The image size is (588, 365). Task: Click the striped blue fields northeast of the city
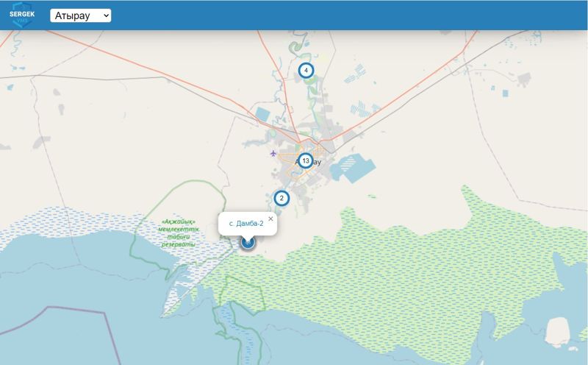360,108
